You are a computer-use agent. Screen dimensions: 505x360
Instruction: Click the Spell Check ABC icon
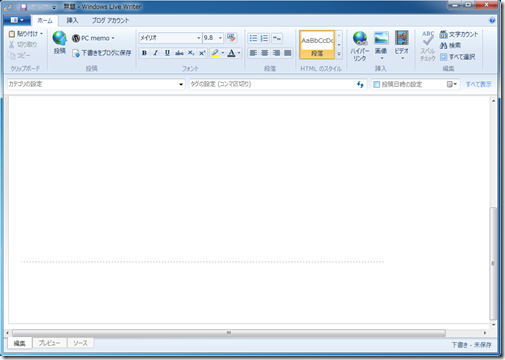428,38
